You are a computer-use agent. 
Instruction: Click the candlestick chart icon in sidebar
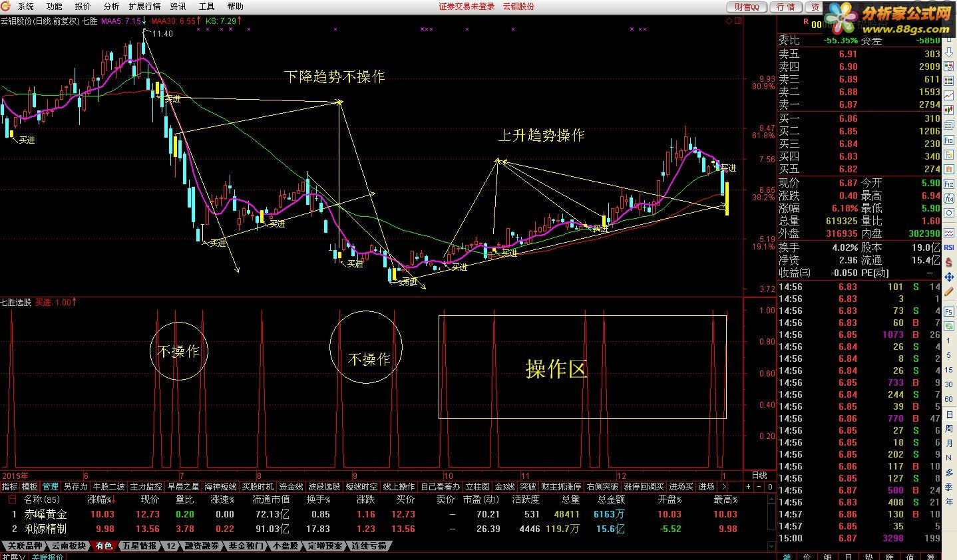[x=948, y=110]
